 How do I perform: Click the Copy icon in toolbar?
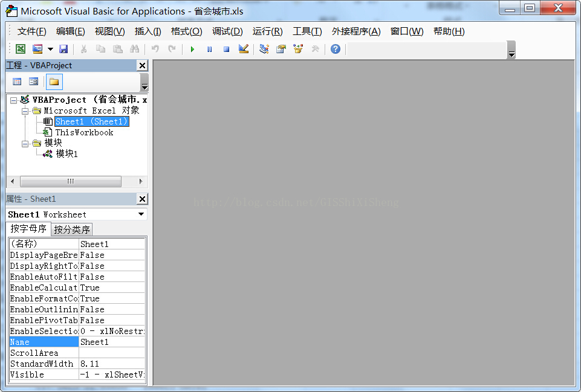100,49
